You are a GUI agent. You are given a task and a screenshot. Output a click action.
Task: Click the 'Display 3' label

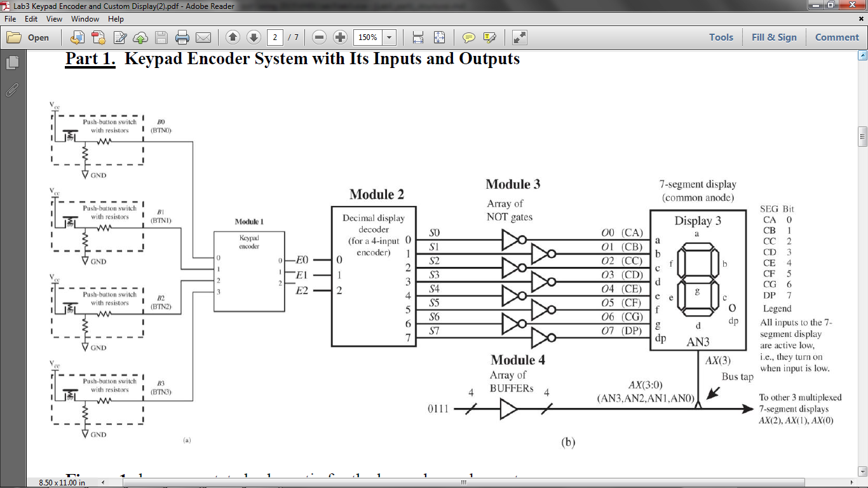coord(697,220)
